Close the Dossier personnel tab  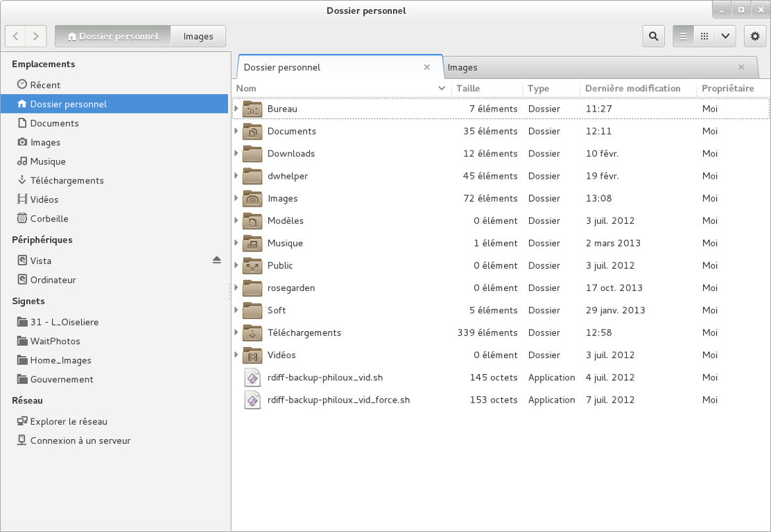point(427,67)
